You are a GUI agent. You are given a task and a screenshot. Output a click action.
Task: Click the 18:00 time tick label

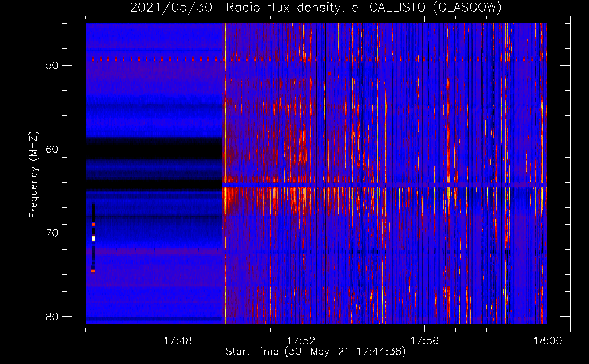point(548,341)
